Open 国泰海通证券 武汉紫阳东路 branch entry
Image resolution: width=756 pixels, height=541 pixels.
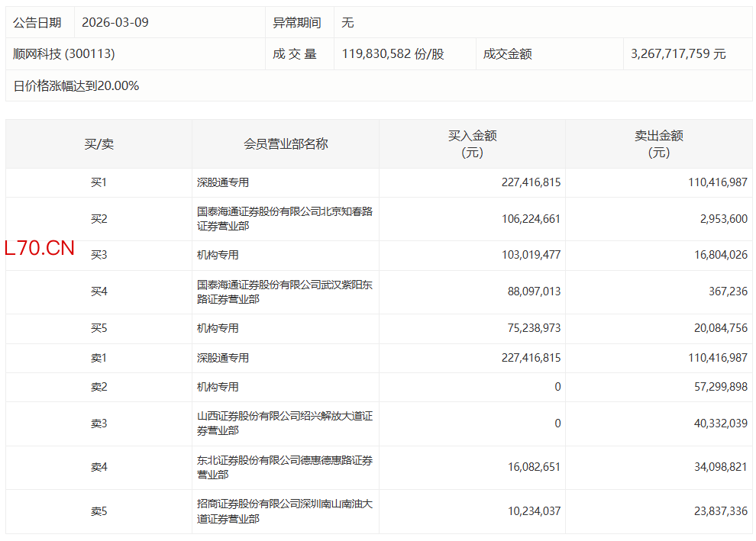pyautogui.click(x=284, y=292)
